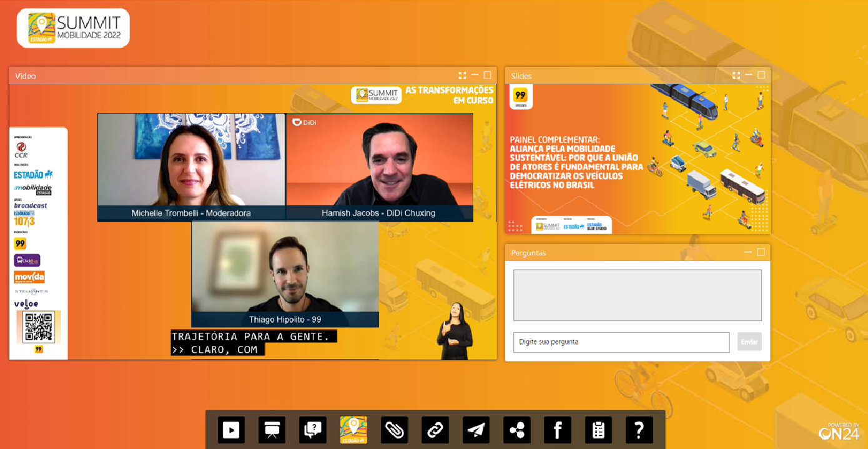Click the 99 logo on the slide
Viewport: 868px width, 449px height.
520,97
